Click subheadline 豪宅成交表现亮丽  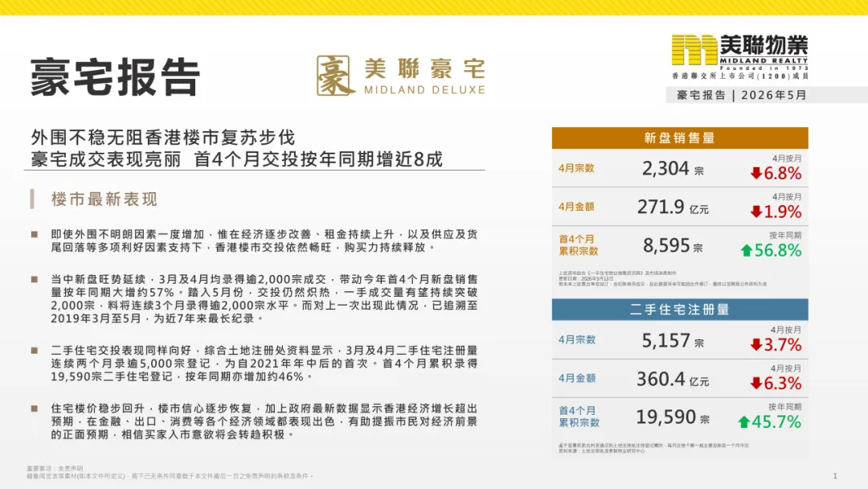click(x=106, y=159)
